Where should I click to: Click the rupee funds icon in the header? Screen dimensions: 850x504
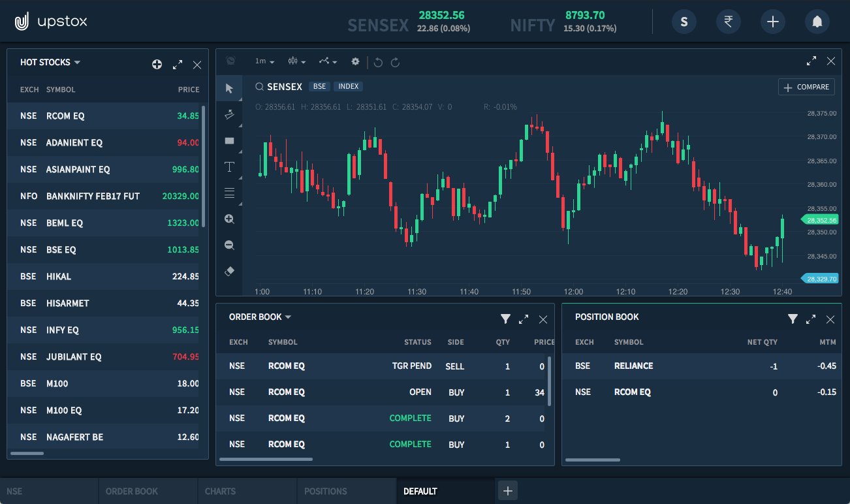[x=728, y=22]
